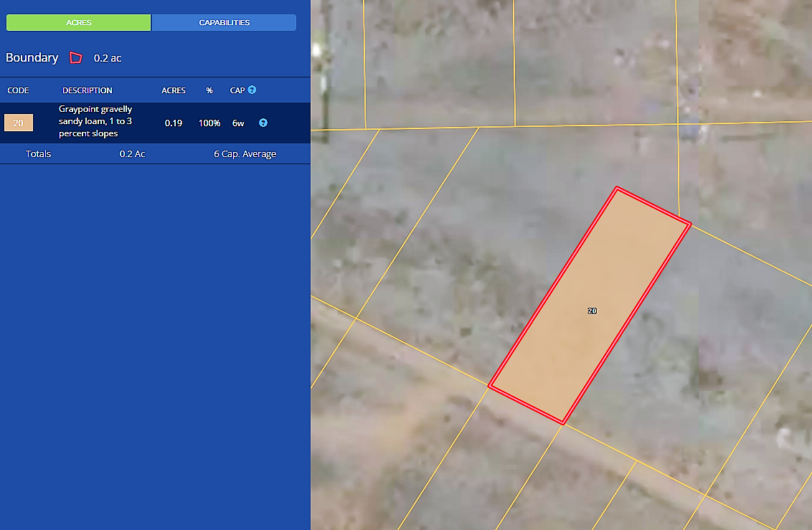Click the Totals row label
The width and height of the screenshot is (812, 530).
[39, 154]
